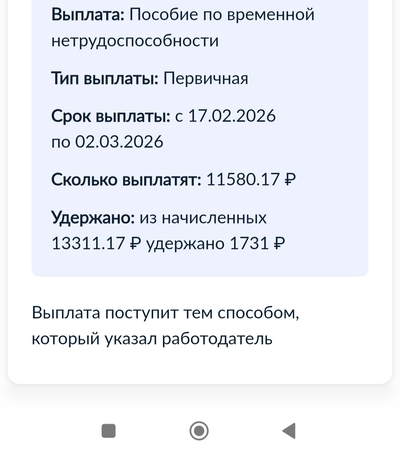400x454 pixels.
Task: Select the 'Тип выплаты:' label
Action: (105, 79)
